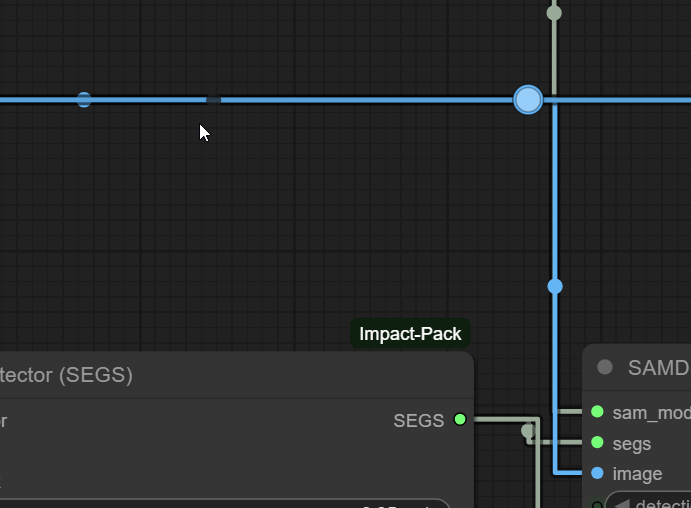Click the gray junction dot near the SEGS wire

click(528, 431)
